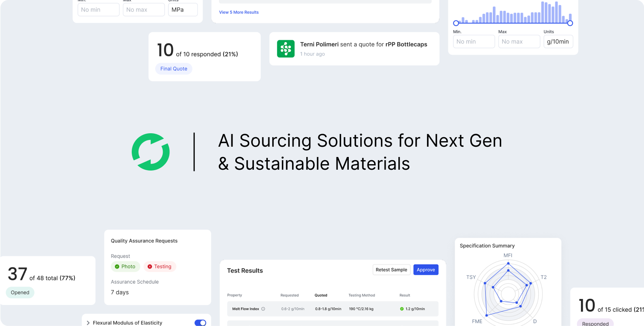Click the Retest Sample button
The image size is (644, 326).
[x=391, y=270]
